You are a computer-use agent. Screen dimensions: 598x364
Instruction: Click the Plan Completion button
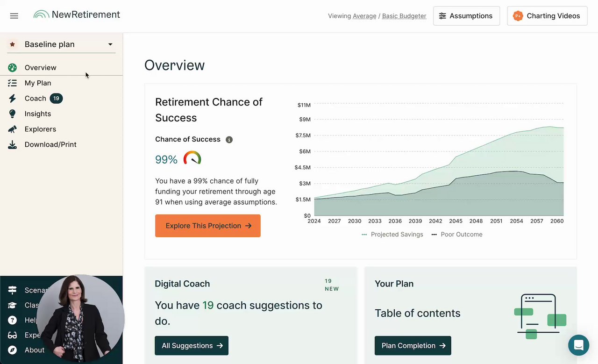click(x=413, y=346)
